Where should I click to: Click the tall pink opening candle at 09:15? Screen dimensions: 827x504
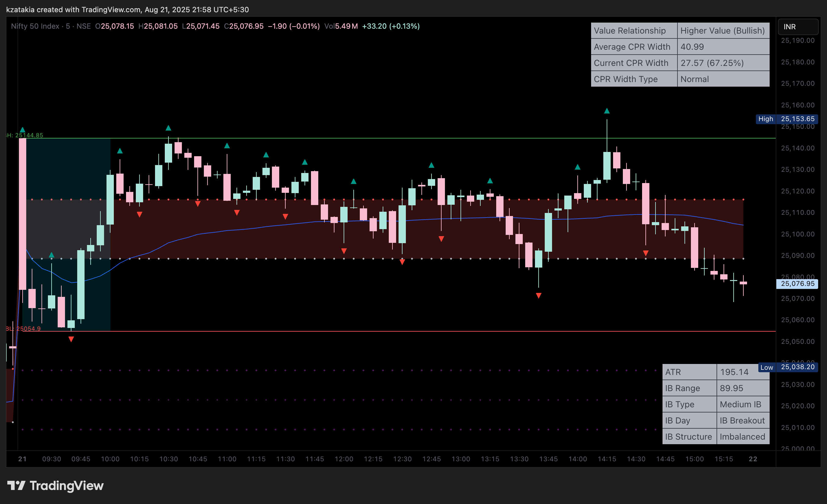(x=23, y=214)
